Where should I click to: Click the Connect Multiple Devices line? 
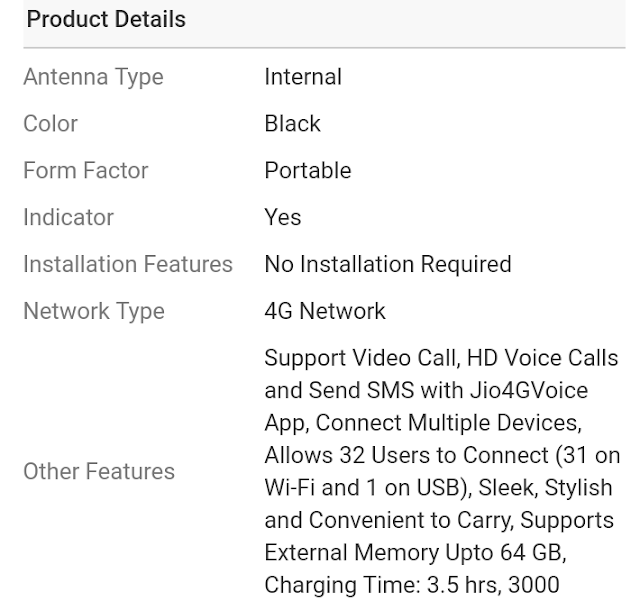[423, 423]
